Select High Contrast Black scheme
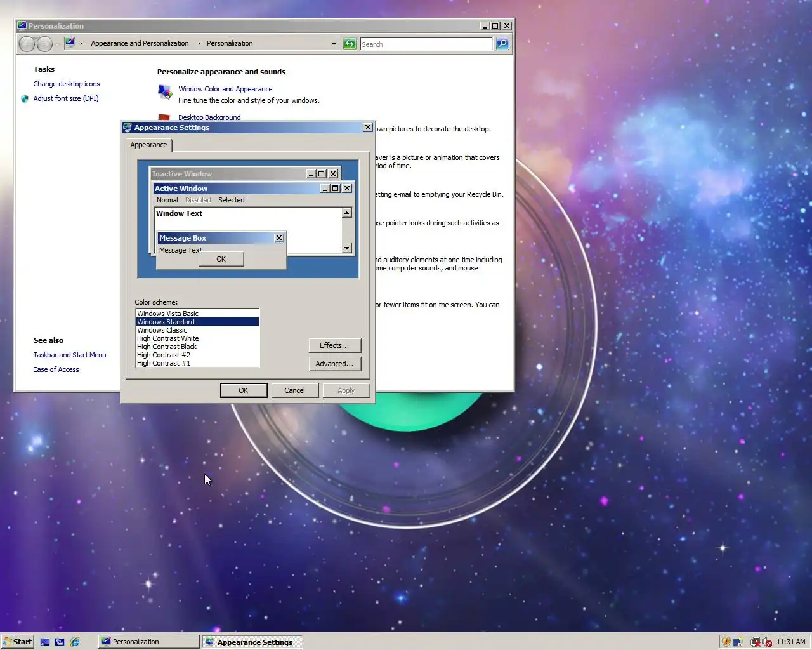 [197, 347]
